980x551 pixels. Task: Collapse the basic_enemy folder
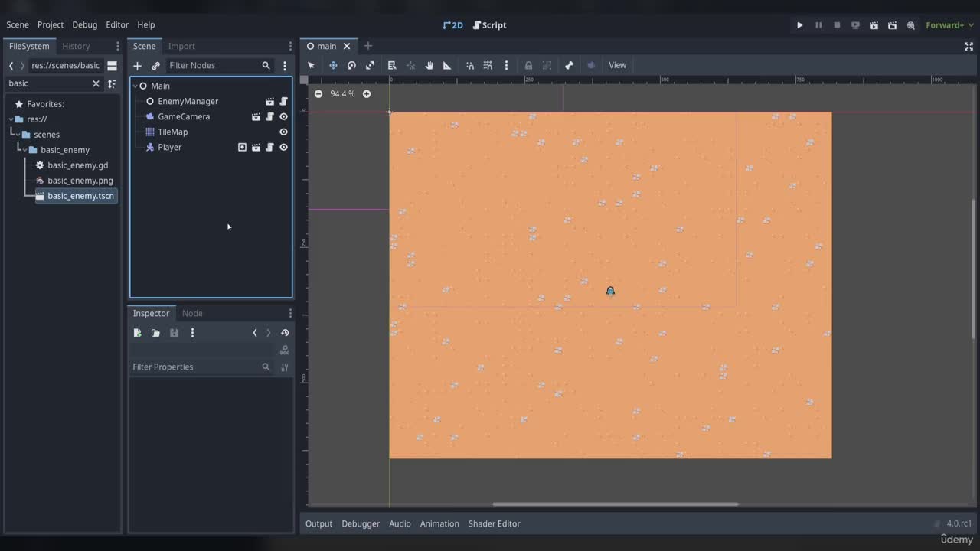point(24,149)
